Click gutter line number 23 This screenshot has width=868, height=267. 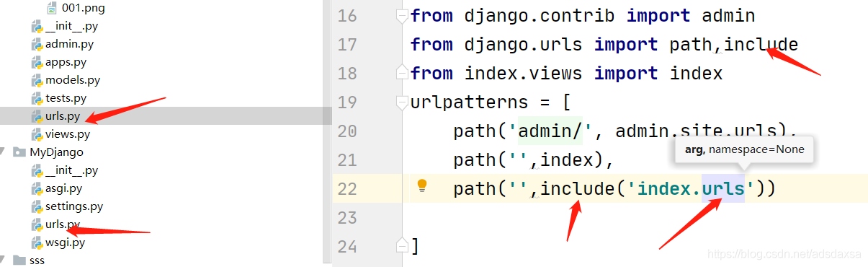(x=347, y=218)
